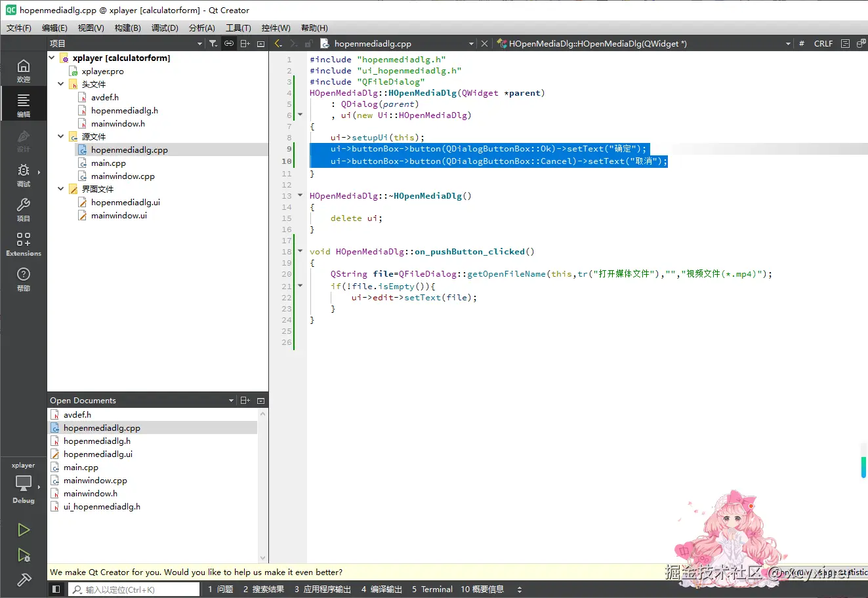Switch to Debug (调试) mode icon
Viewport: 868px width, 598px height.
(x=23, y=174)
